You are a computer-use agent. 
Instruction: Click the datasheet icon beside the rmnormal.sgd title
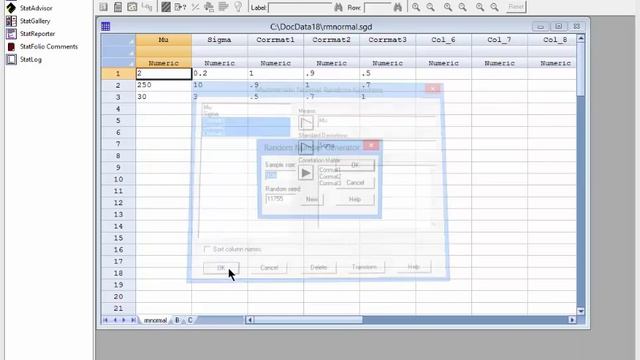pos(106,27)
